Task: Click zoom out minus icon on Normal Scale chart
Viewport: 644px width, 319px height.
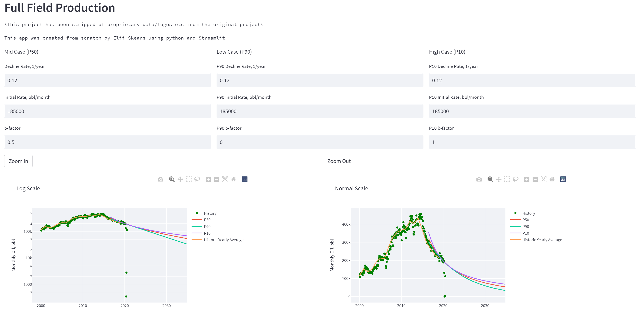Action: (535, 179)
